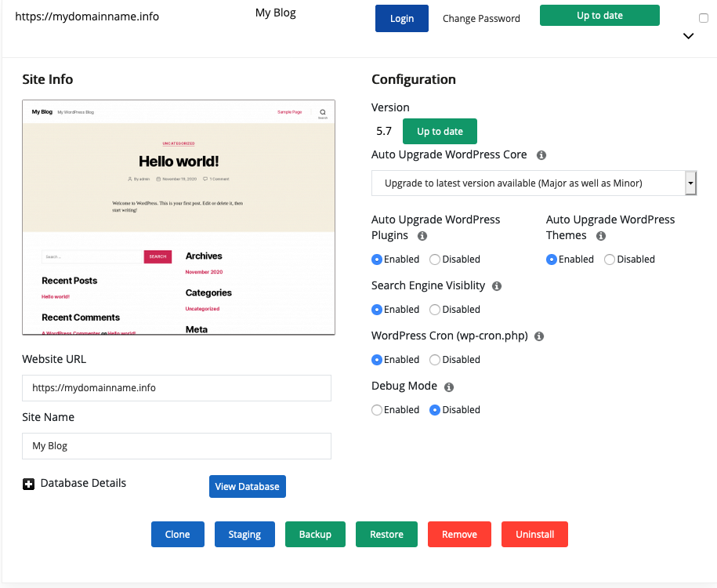
Task: Click info icon for Search Engine Visibility
Action: [x=497, y=286]
